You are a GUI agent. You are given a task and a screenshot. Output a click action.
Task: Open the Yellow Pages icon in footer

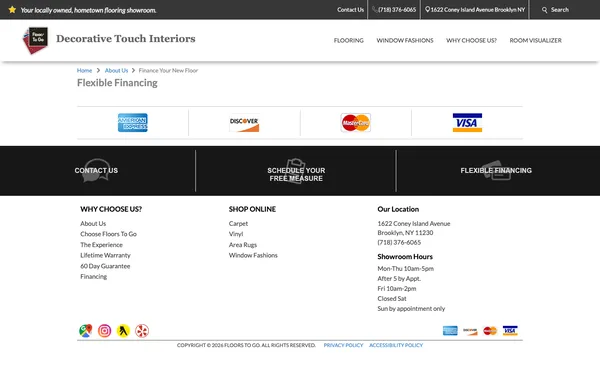click(123, 331)
